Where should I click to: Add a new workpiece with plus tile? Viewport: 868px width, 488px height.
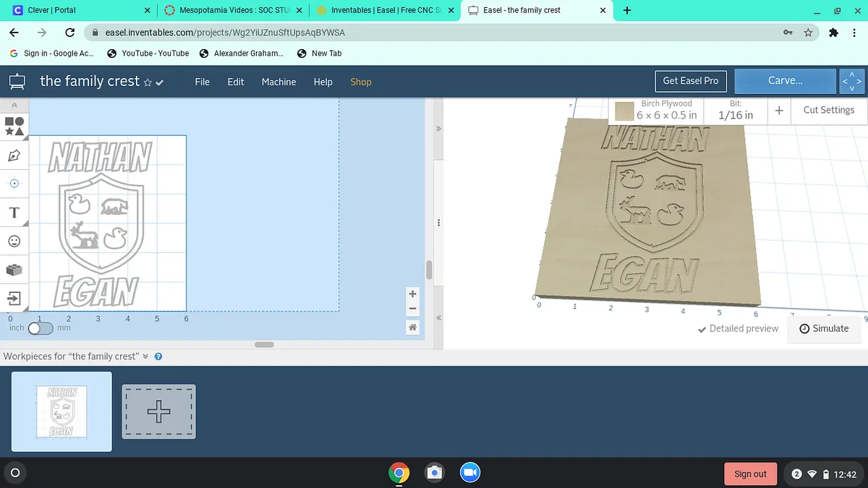[x=158, y=411]
